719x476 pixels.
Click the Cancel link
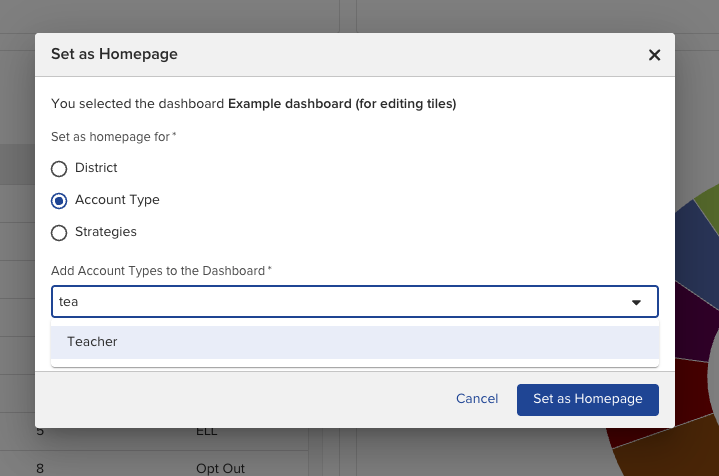point(477,399)
